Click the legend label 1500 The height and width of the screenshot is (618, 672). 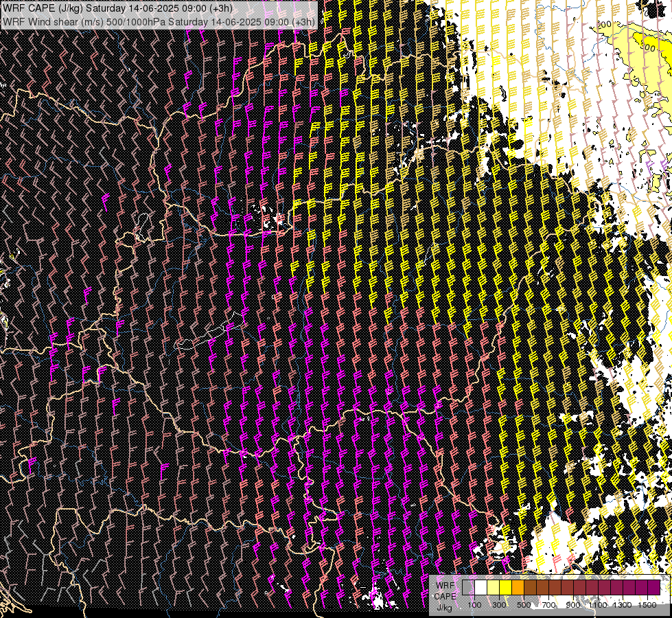click(x=647, y=605)
